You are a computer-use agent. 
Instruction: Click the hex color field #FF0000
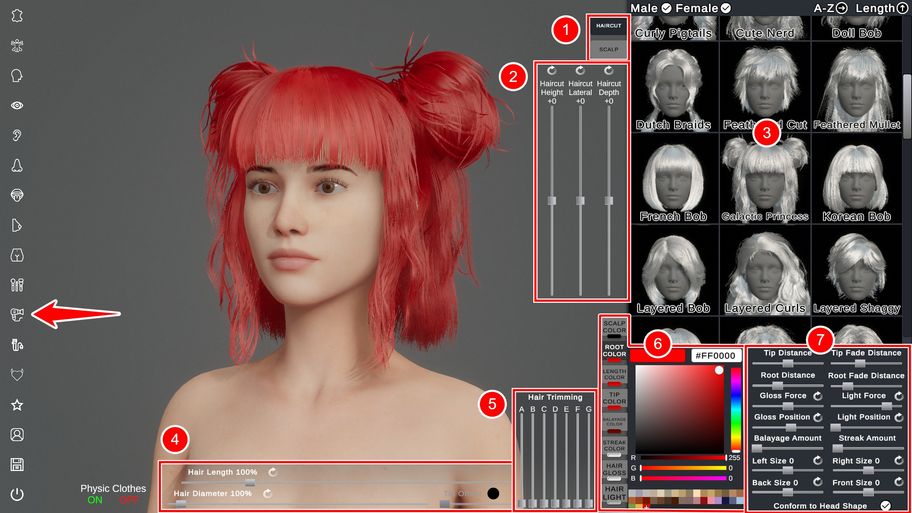click(716, 355)
